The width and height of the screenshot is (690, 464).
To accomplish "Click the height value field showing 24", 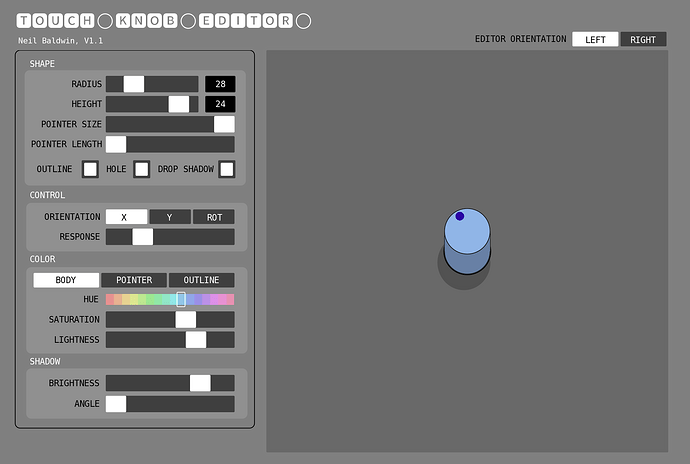I will click(x=220, y=104).
